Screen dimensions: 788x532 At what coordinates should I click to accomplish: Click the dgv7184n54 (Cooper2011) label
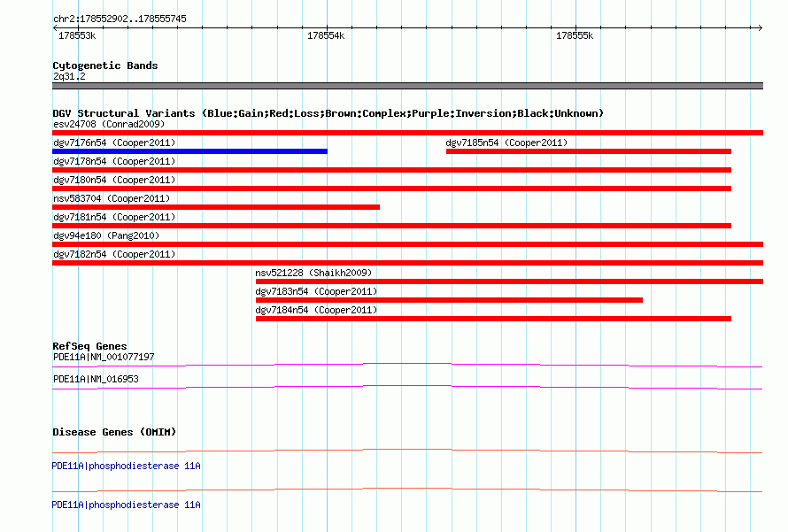[x=316, y=310]
